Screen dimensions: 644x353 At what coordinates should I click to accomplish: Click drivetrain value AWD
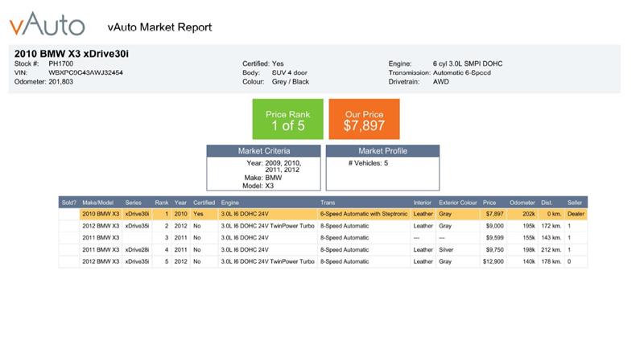tap(440, 82)
